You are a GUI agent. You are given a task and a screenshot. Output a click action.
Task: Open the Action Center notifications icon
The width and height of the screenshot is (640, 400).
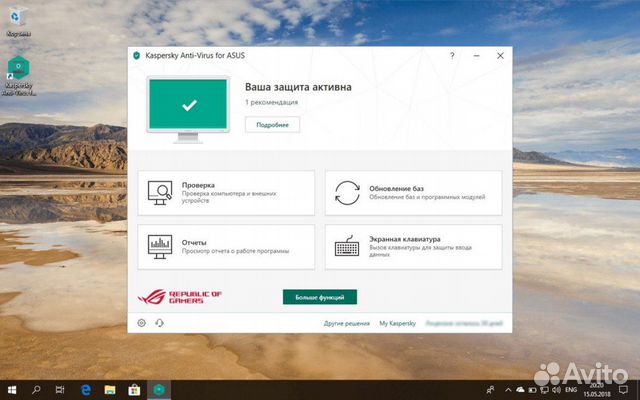pyautogui.click(x=623, y=390)
